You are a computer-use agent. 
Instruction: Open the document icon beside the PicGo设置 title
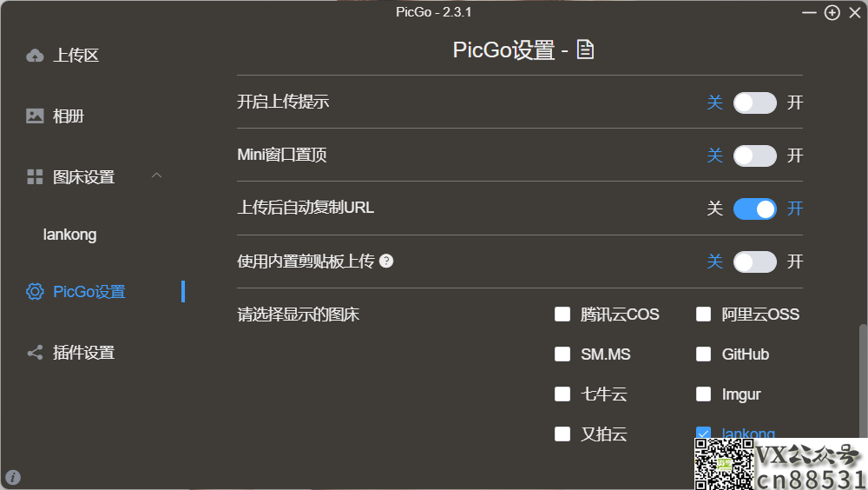click(585, 50)
